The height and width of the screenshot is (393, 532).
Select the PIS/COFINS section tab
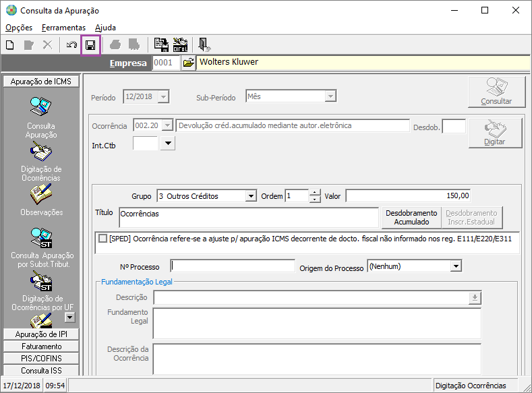(x=41, y=359)
